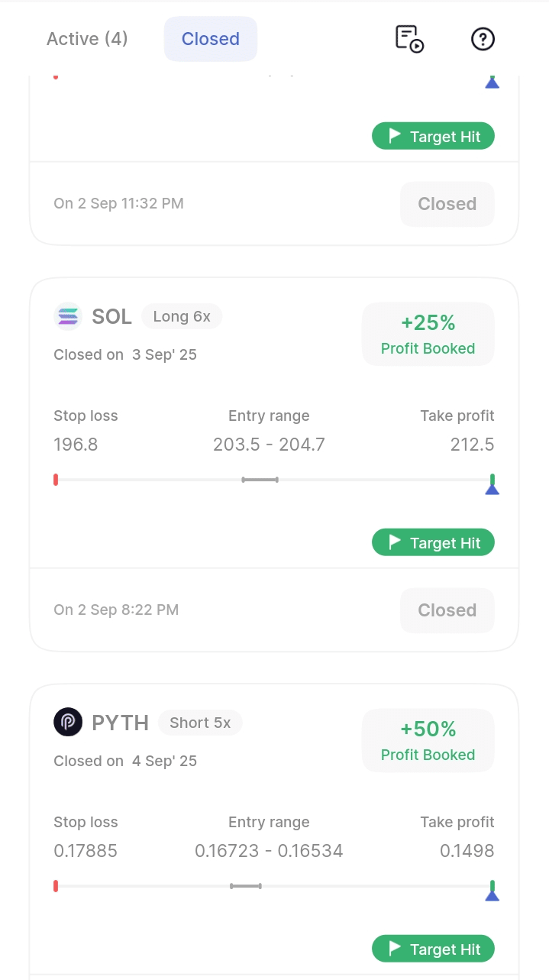The width and height of the screenshot is (549, 980).
Task: Click the SOL entry range bar on slider
Action: coord(260,480)
